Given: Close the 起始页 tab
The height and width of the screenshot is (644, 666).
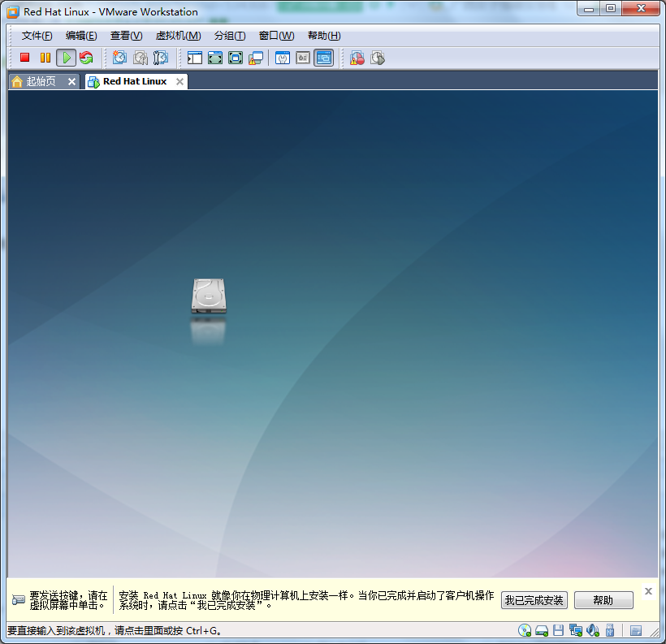Looking at the screenshot, I should (71, 81).
